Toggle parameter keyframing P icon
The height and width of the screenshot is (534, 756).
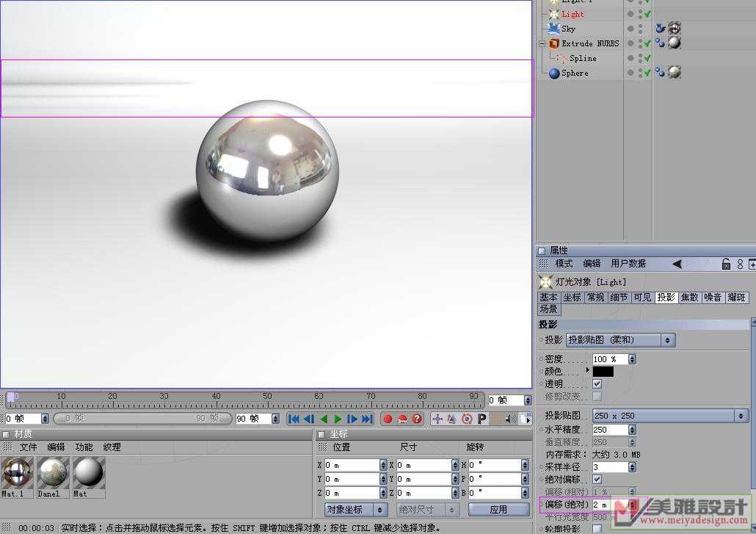click(481, 419)
